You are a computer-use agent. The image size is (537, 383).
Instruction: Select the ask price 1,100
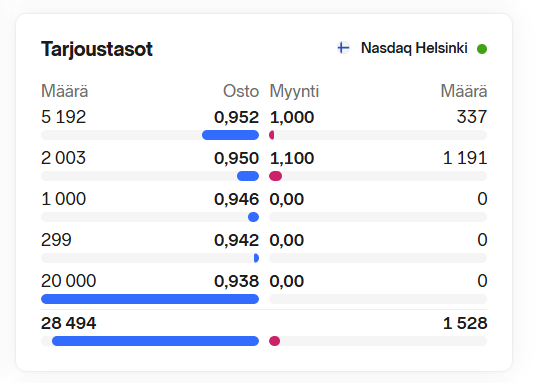pyautogui.click(x=292, y=158)
